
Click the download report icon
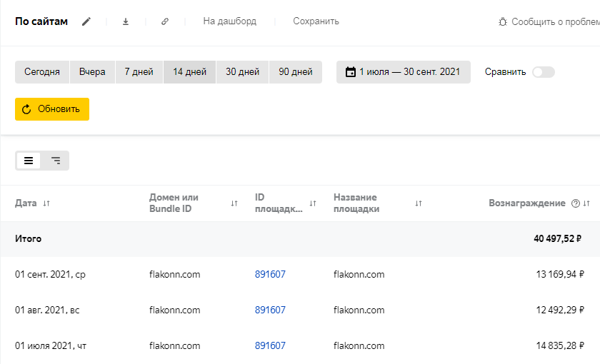pyautogui.click(x=126, y=21)
